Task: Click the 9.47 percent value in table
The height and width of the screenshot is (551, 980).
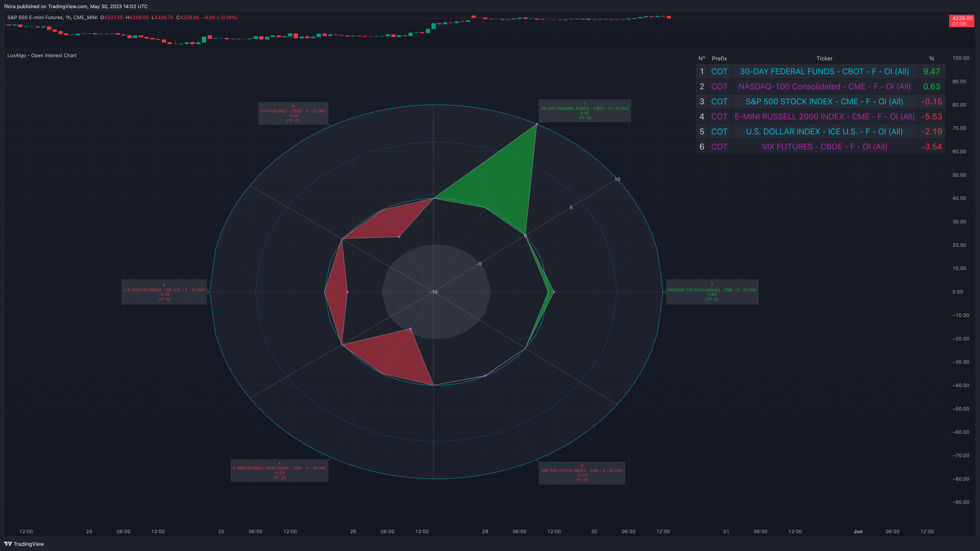Action: point(931,71)
